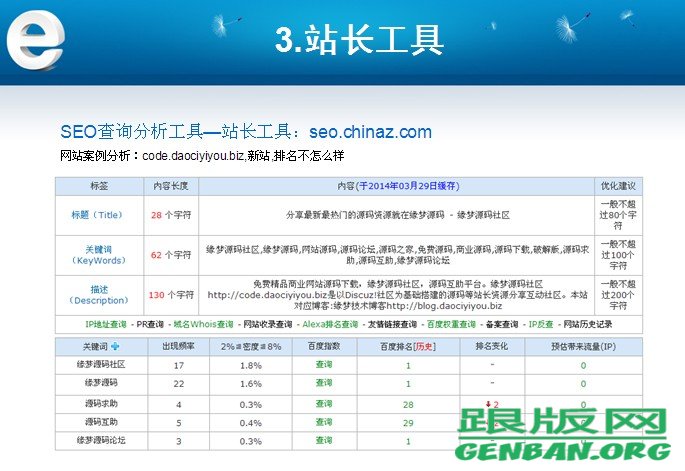Image resolution: width=685 pixels, height=471 pixels.
Task: Click the 缘梦源码论坛 keyword cell
Action: [101, 440]
